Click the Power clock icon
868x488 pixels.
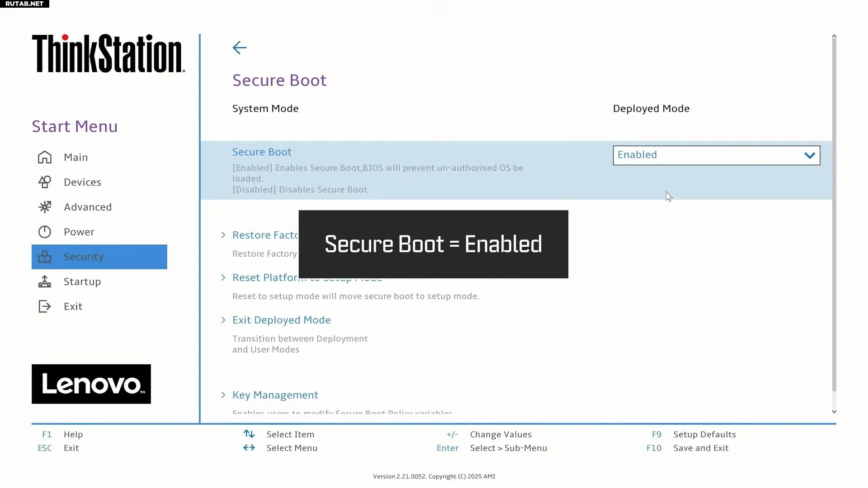[45, 232]
